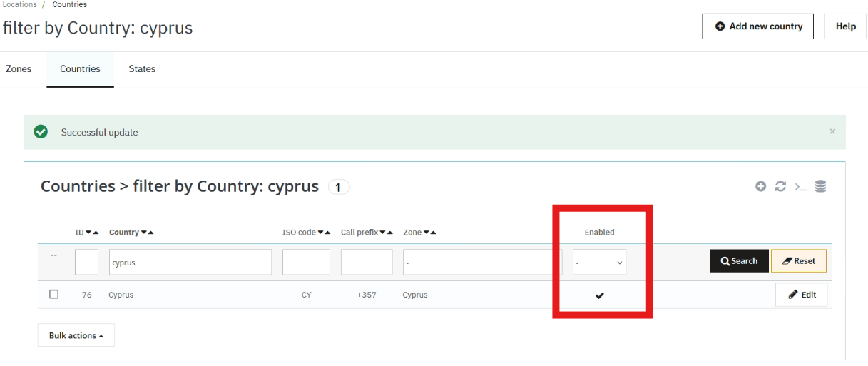Dismiss the Successful update alert
This screenshot has height=366, width=868.
tap(832, 132)
